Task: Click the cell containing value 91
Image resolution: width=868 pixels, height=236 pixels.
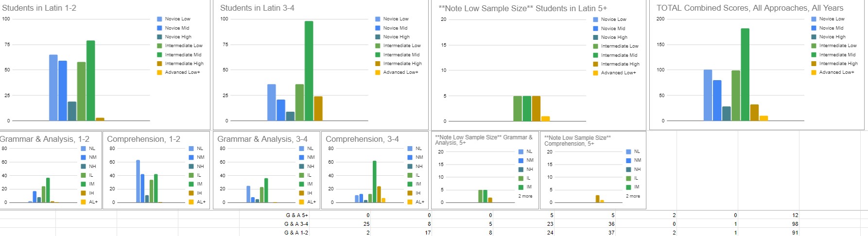Action: 795,233
